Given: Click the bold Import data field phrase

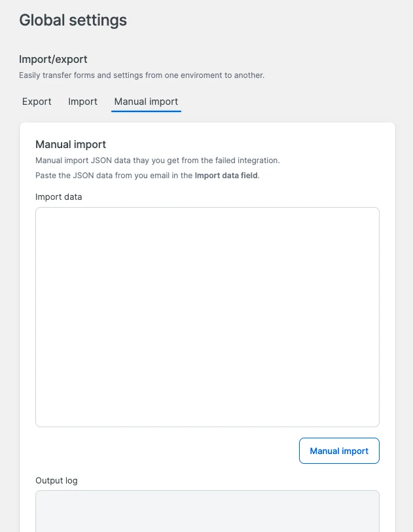Looking at the screenshot, I should click(x=225, y=175).
